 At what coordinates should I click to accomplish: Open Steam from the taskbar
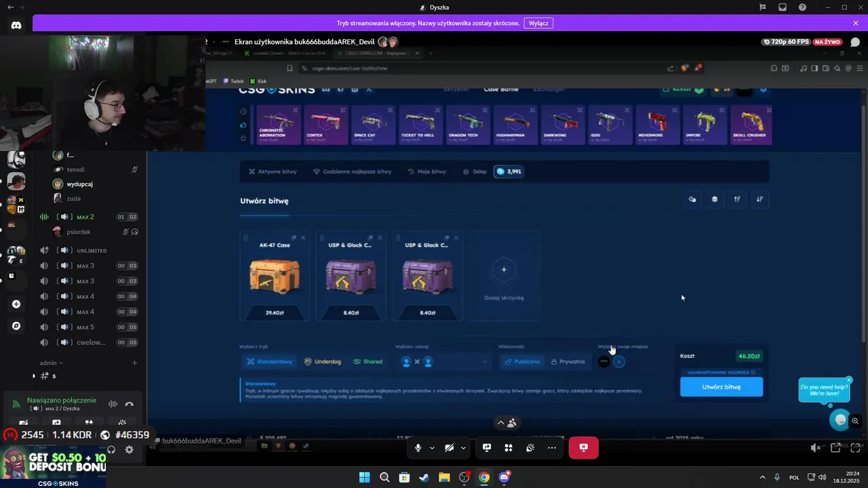[x=424, y=477]
